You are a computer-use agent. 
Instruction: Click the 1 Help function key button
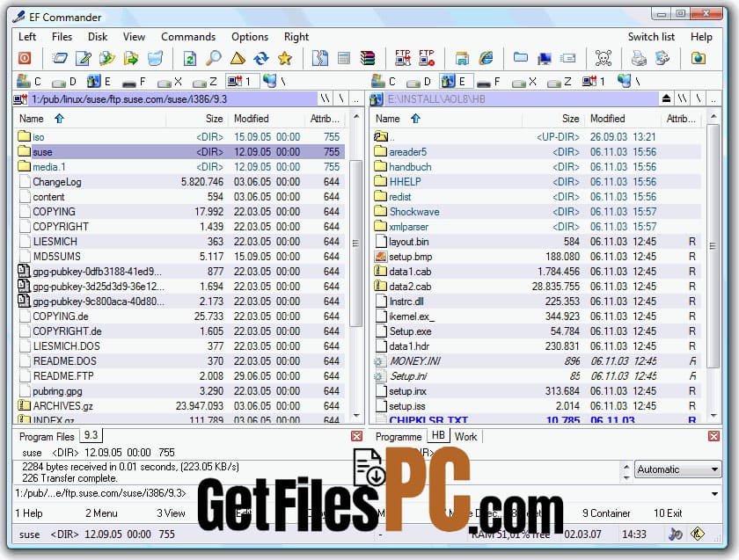tap(29, 513)
